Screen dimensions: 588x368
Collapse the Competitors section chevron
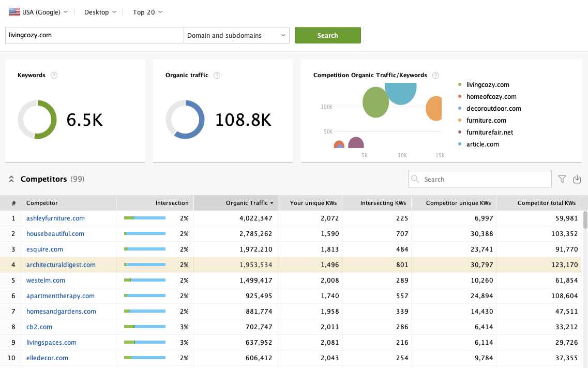click(x=11, y=179)
